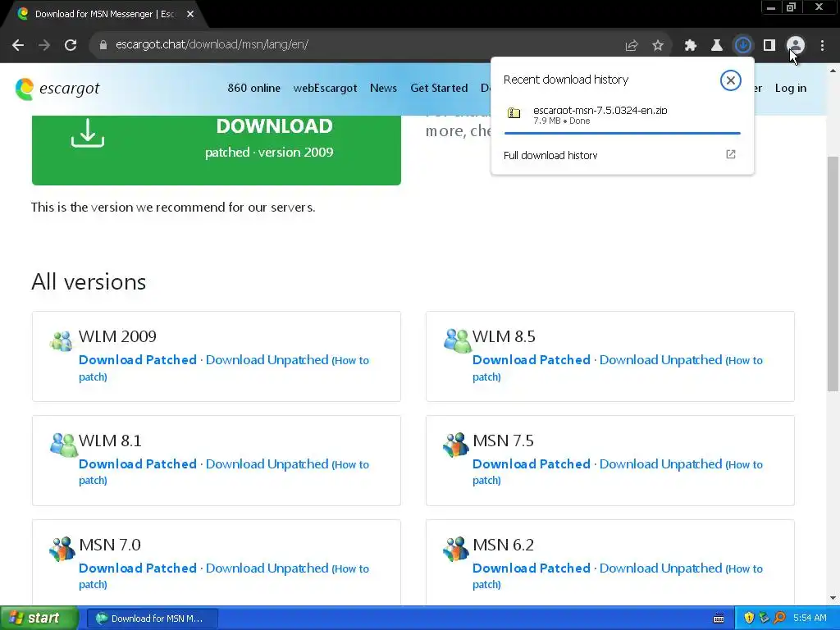
Task: Open the 860 online nav item
Action: 254,88
